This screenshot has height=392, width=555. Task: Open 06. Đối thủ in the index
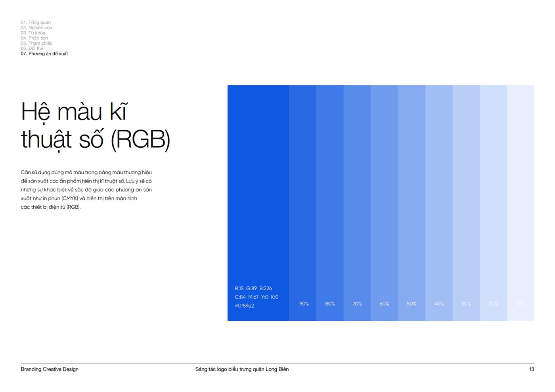(32, 48)
